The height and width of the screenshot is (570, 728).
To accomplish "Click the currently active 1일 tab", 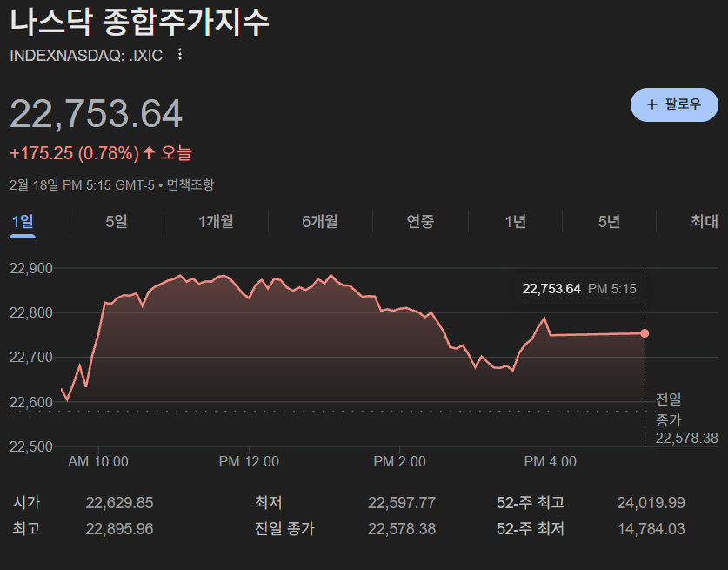I will [24, 222].
